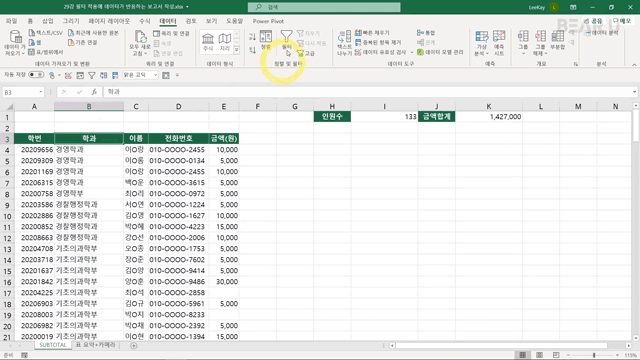Open Group (그룹) dropdown arrow
This screenshot has height=360, width=640.
[523, 53]
